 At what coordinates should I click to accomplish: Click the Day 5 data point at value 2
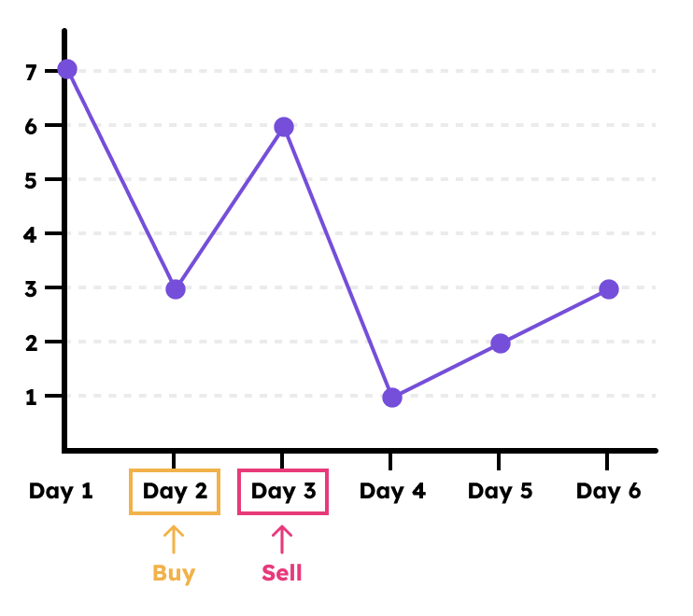point(500,343)
